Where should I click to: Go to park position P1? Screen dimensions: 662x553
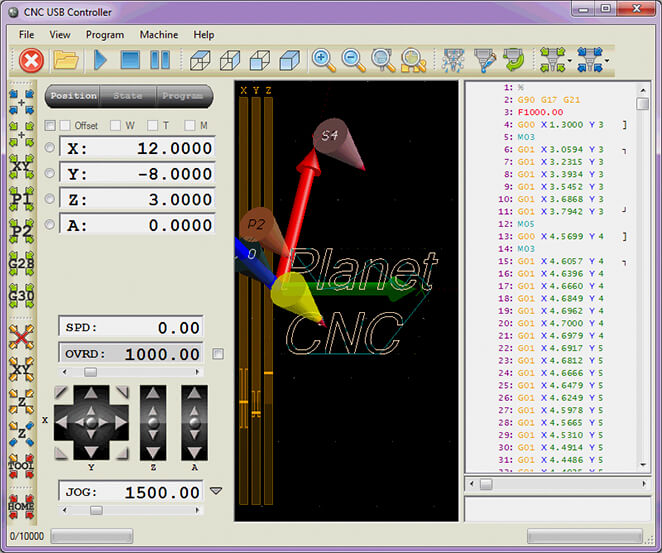tap(22, 199)
